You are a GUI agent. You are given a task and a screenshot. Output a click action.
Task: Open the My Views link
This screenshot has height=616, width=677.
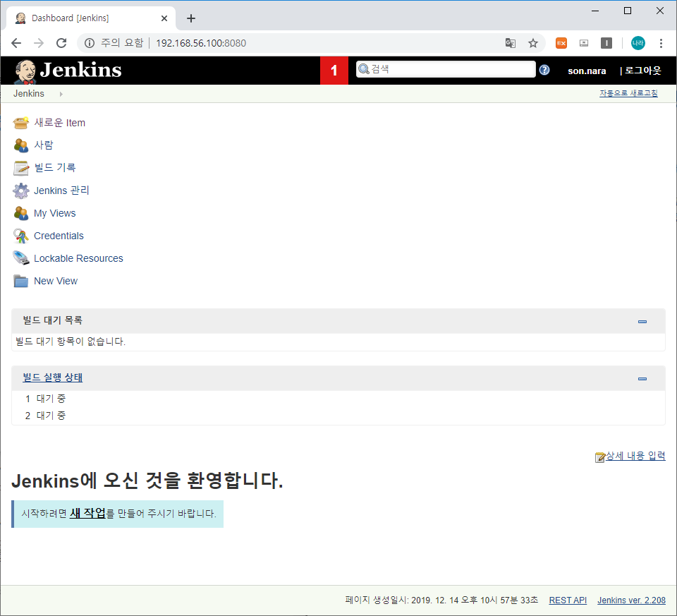coord(55,213)
